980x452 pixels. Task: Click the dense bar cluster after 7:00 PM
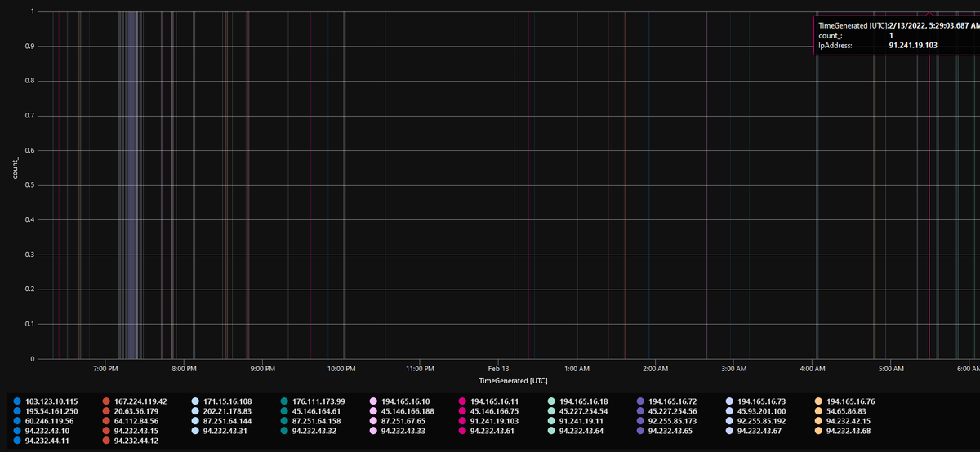click(x=131, y=185)
